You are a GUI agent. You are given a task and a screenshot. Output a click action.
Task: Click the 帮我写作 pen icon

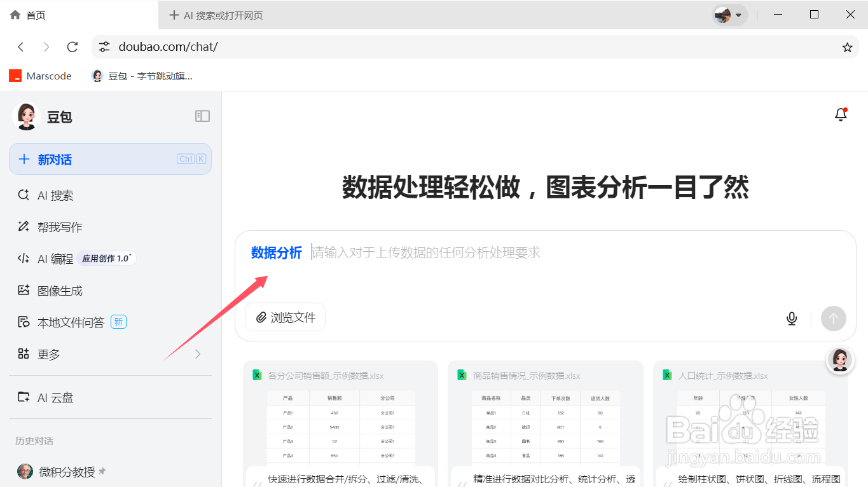click(x=24, y=227)
